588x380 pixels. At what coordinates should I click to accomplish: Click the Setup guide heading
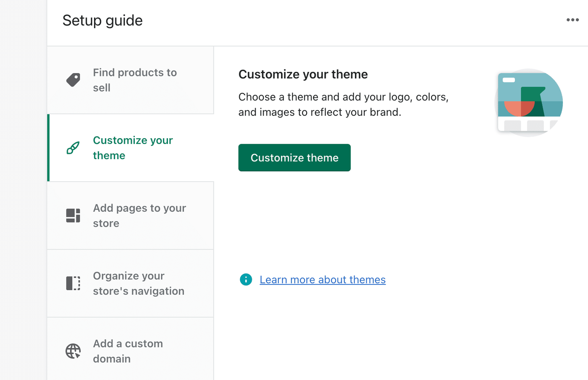point(102,21)
